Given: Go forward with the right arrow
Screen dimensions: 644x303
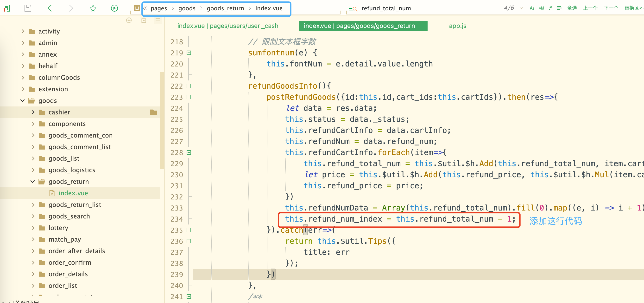Looking at the screenshot, I should tap(71, 8).
